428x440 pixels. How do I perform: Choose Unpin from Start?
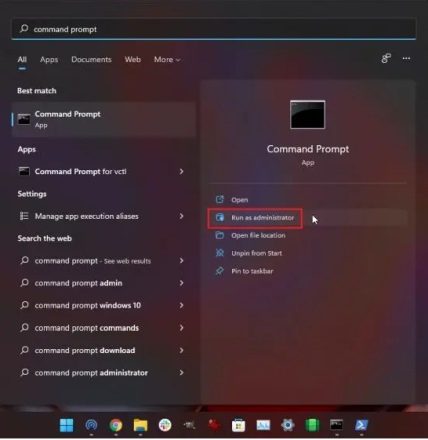pos(307,253)
